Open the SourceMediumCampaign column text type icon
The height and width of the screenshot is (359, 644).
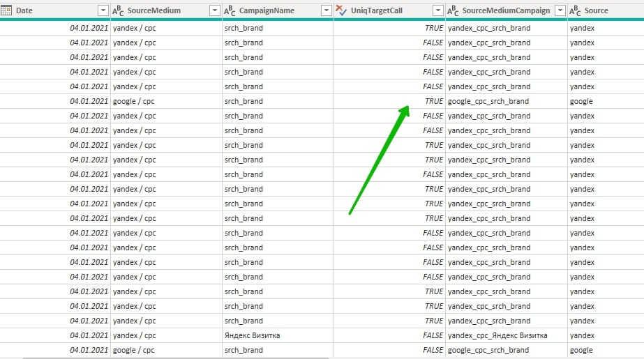click(453, 10)
